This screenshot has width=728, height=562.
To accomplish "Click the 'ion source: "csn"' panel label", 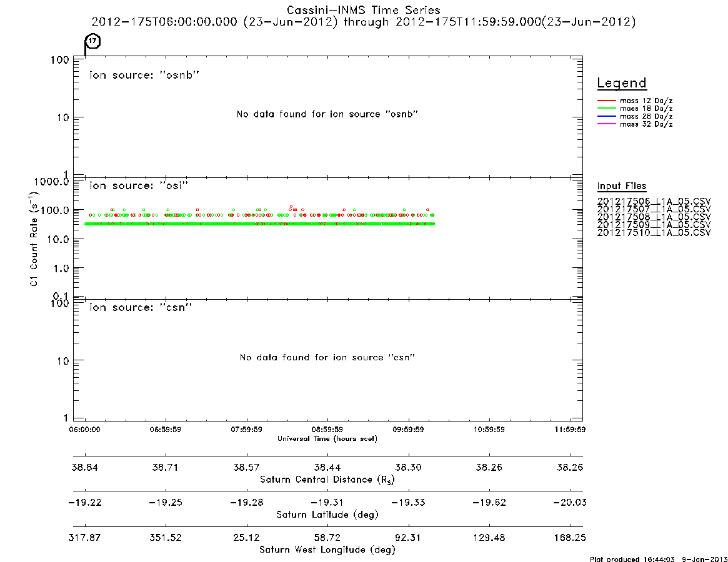I will pos(141,307).
